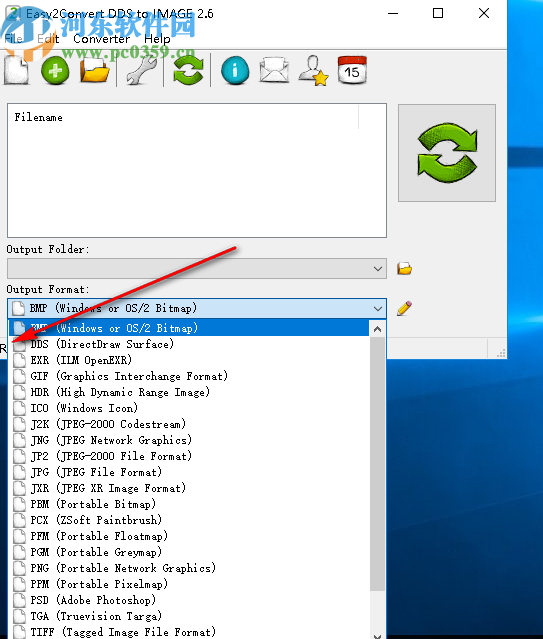Click the new blank file toolbar icon
Screen dimensions: 543x639
(x=16, y=70)
